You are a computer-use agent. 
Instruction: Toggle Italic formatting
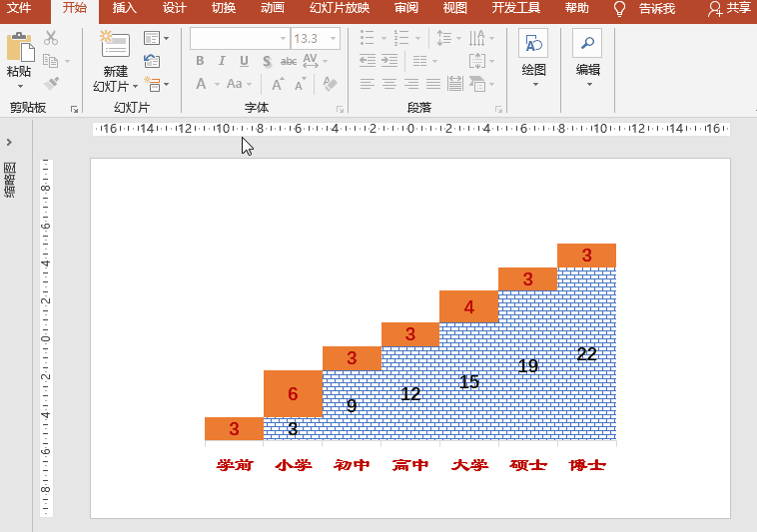(x=222, y=61)
